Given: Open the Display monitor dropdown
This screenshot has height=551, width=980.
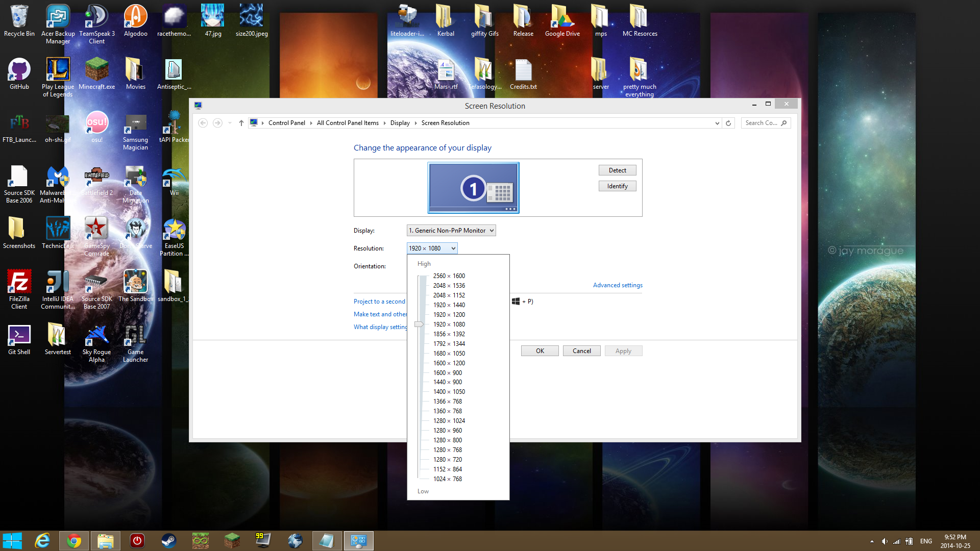Looking at the screenshot, I should [x=451, y=231].
